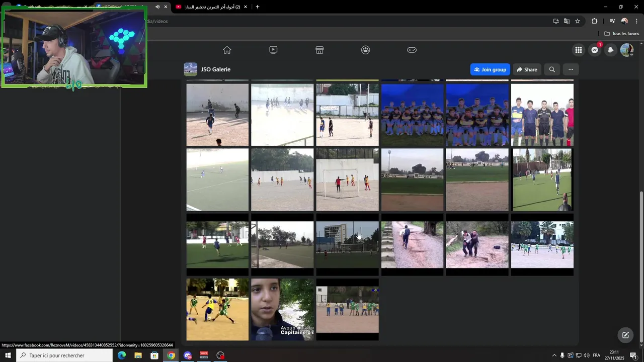
Task: Close the YouTube tab
Action: 245,7
